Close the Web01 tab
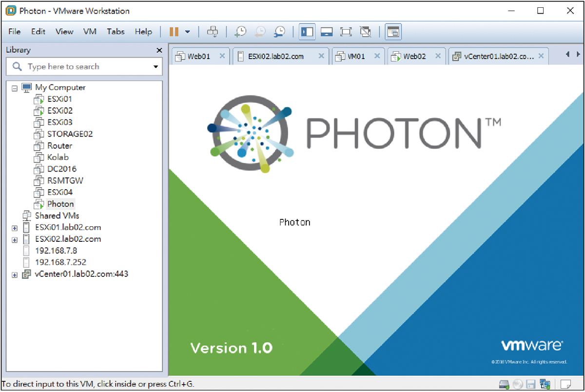Image resolution: width=585 pixels, height=392 pixels. tap(222, 56)
